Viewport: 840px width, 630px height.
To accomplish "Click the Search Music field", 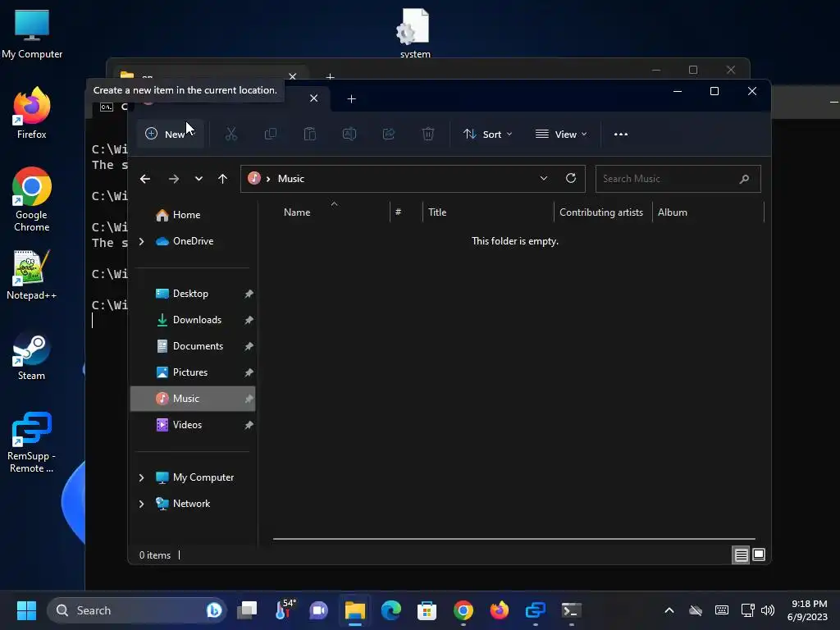I will pyautogui.click(x=678, y=179).
